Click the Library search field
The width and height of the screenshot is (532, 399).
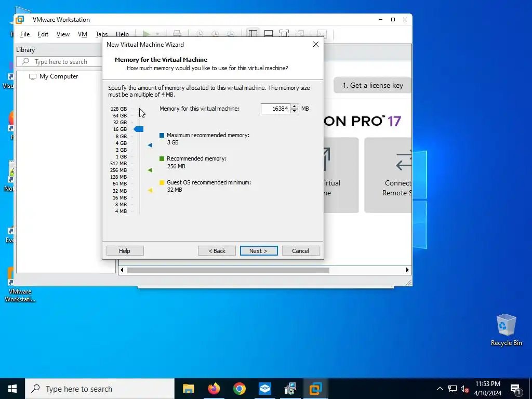pyautogui.click(x=59, y=62)
